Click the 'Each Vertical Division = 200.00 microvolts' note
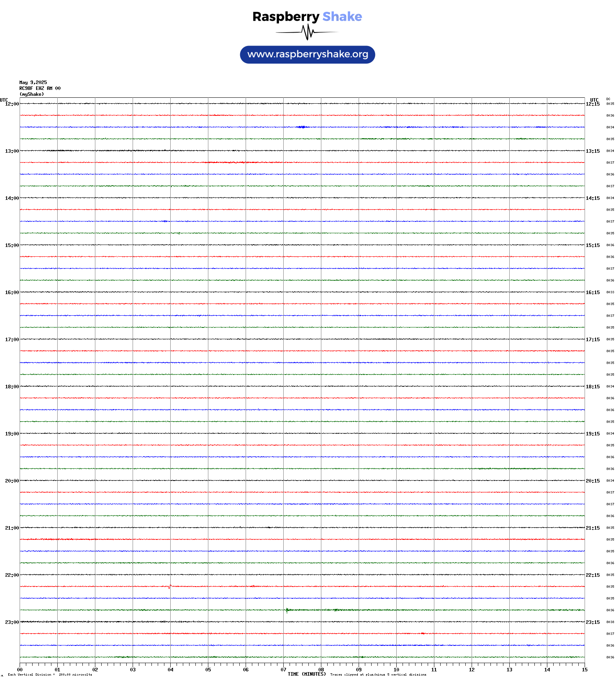The image size is (616, 680). (50, 675)
